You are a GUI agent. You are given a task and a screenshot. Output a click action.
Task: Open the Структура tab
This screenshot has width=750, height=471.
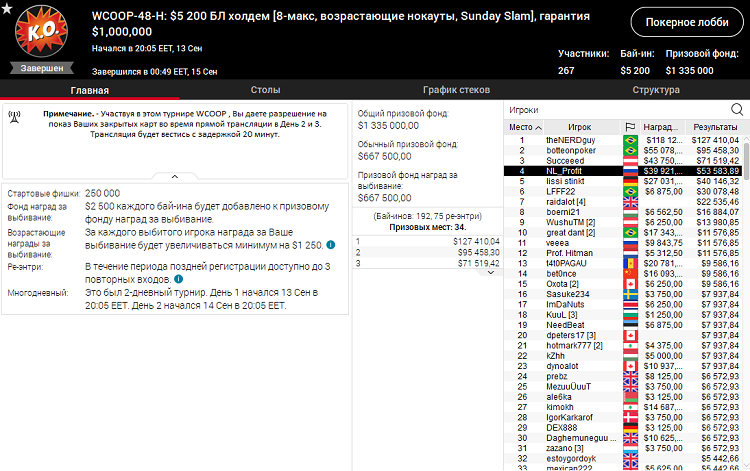tap(656, 90)
